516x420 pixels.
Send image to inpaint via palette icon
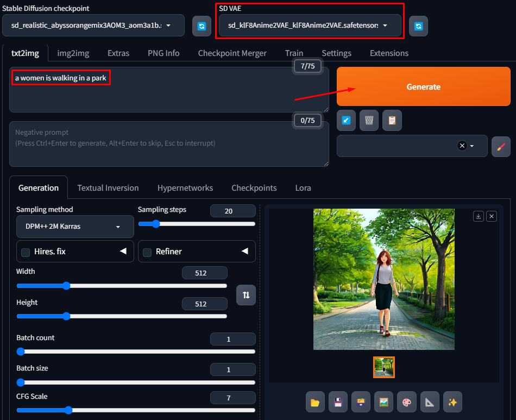406,402
